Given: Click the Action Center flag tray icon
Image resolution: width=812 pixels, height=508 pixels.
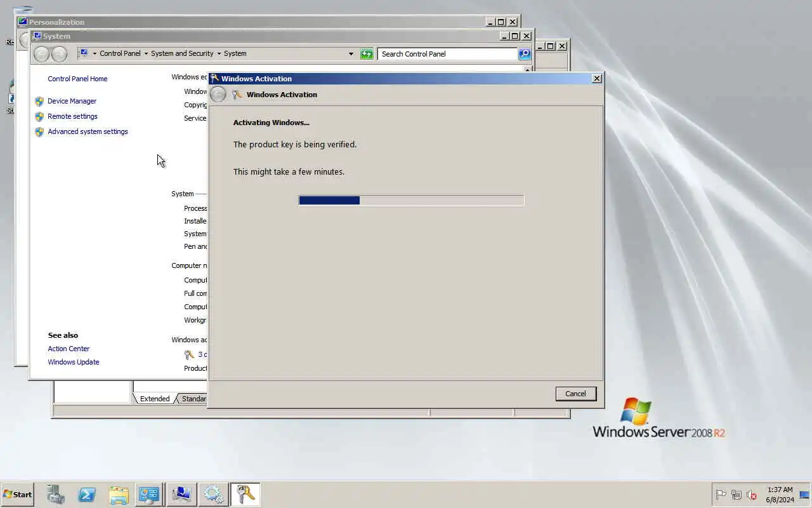Looking at the screenshot, I should point(721,495).
